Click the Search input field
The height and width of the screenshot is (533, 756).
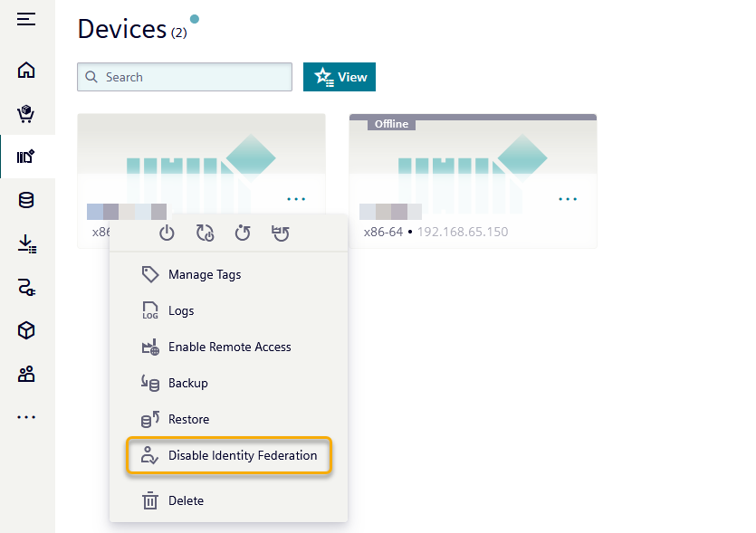tap(185, 77)
